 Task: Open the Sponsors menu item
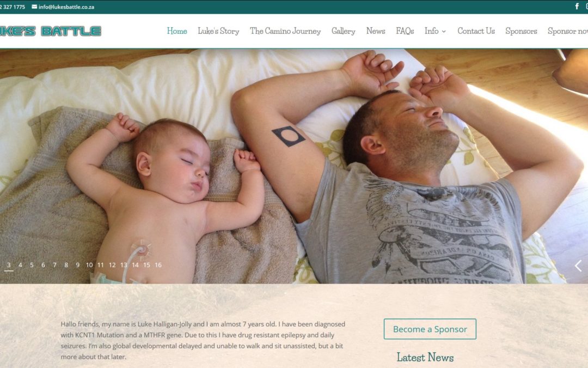521,31
